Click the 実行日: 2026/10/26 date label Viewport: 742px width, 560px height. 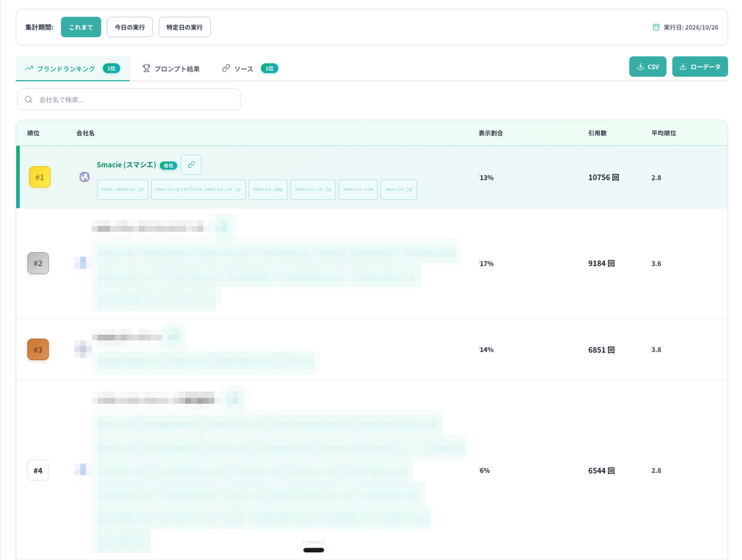(691, 28)
